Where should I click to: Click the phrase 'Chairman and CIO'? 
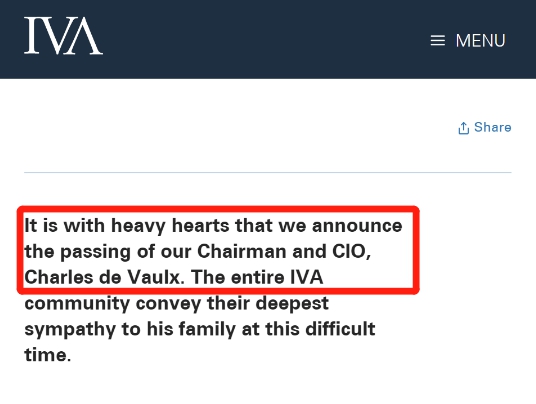point(284,252)
